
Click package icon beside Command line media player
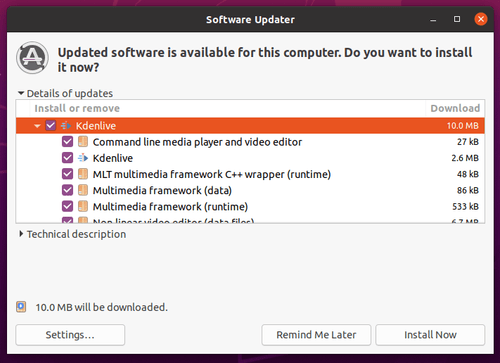83,142
